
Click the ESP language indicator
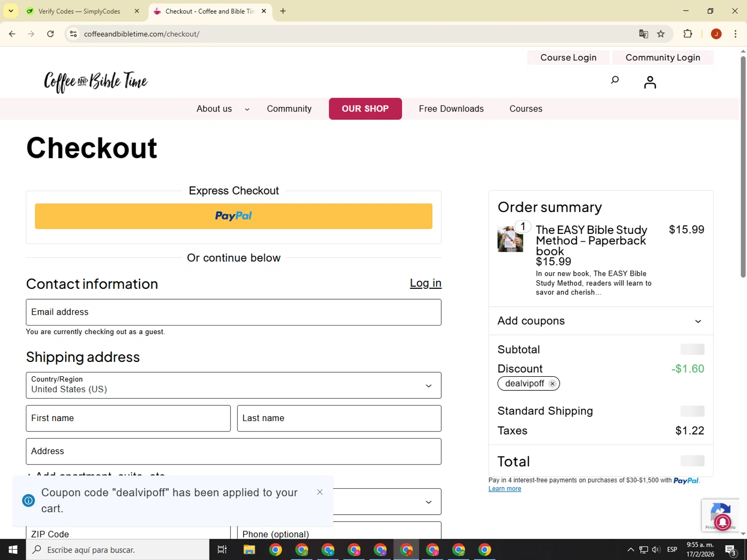click(x=672, y=550)
